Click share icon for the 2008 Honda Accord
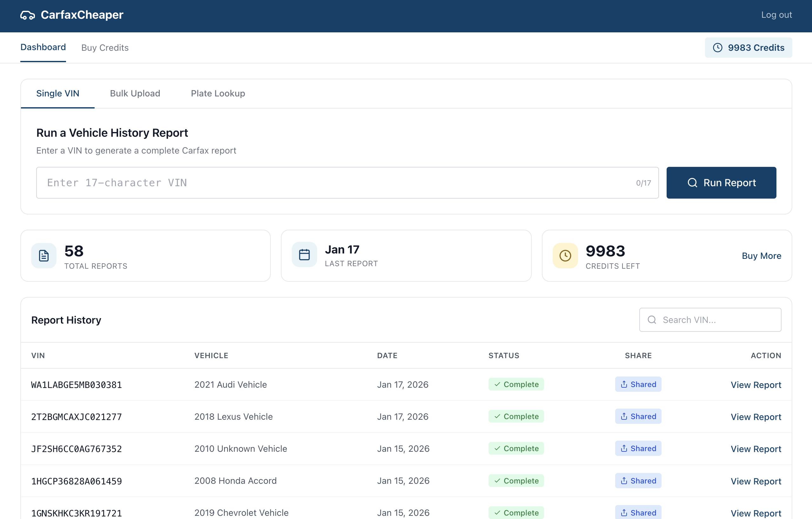 click(624, 481)
